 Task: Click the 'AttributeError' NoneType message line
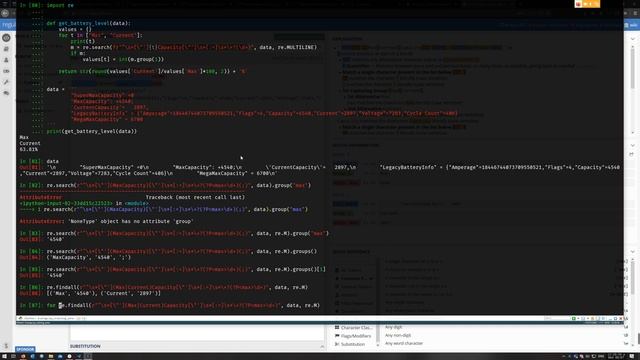107,221
